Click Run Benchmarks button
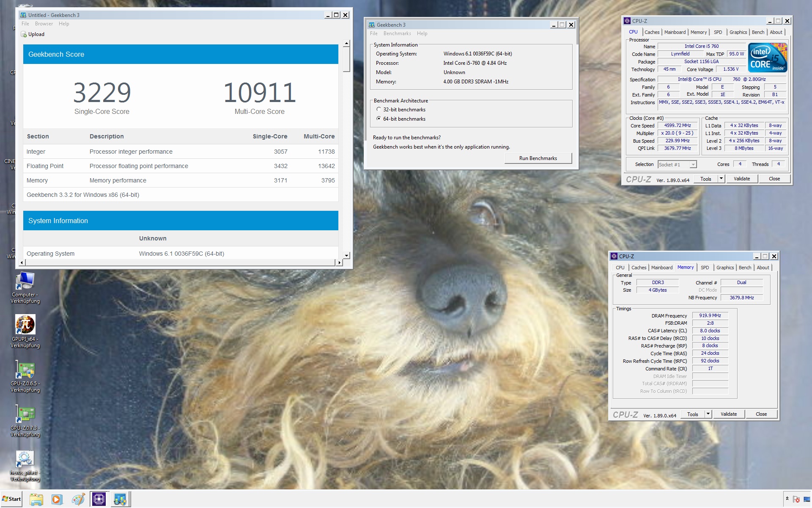This screenshot has width=812, height=508. click(x=538, y=158)
